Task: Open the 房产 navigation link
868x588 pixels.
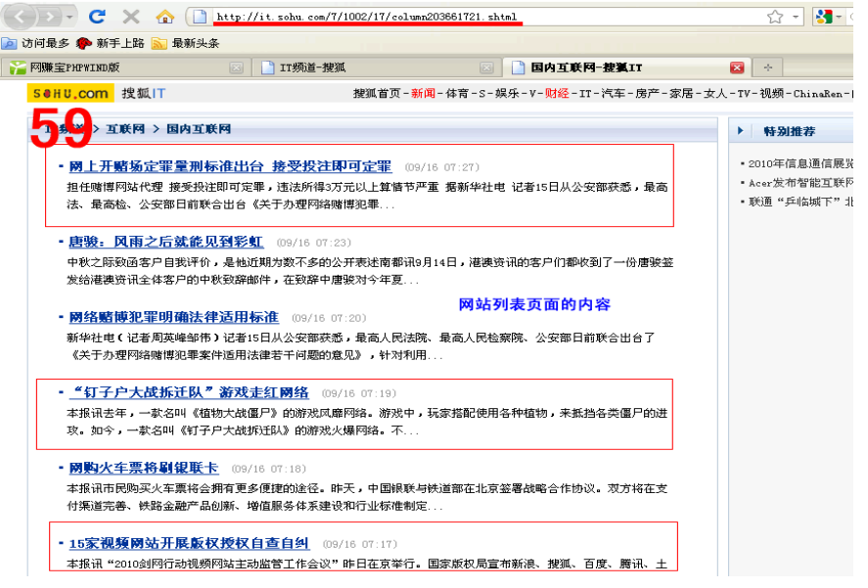Action: point(647,94)
